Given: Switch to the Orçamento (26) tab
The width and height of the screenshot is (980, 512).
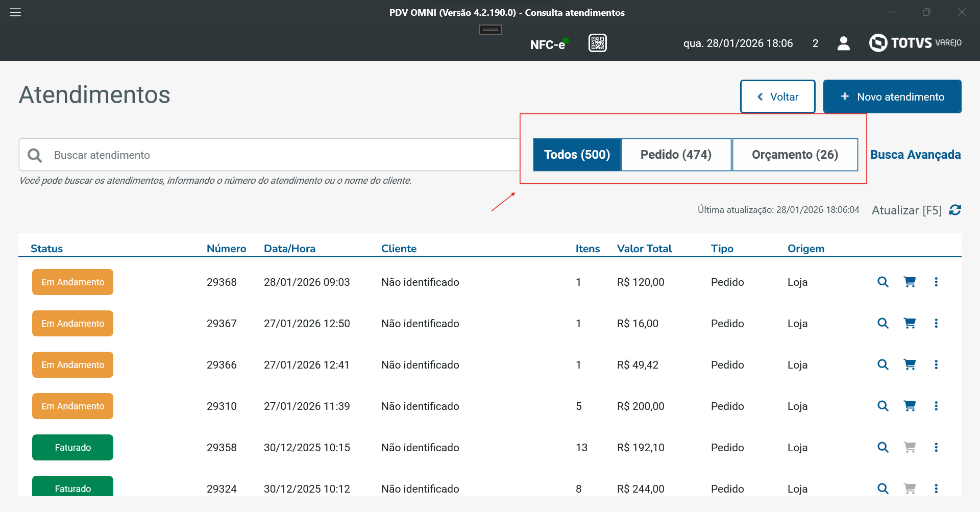Looking at the screenshot, I should click(x=795, y=155).
